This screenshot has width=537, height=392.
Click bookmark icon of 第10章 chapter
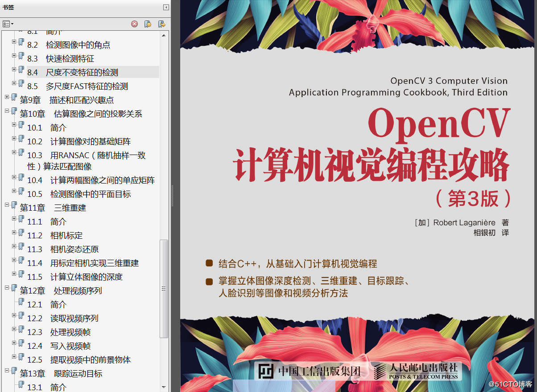tap(14, 111)
